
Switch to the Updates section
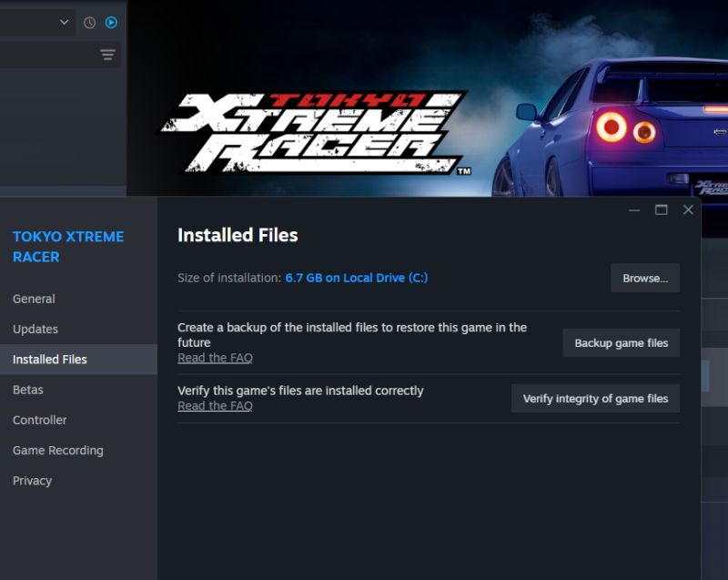click(35, 329)
